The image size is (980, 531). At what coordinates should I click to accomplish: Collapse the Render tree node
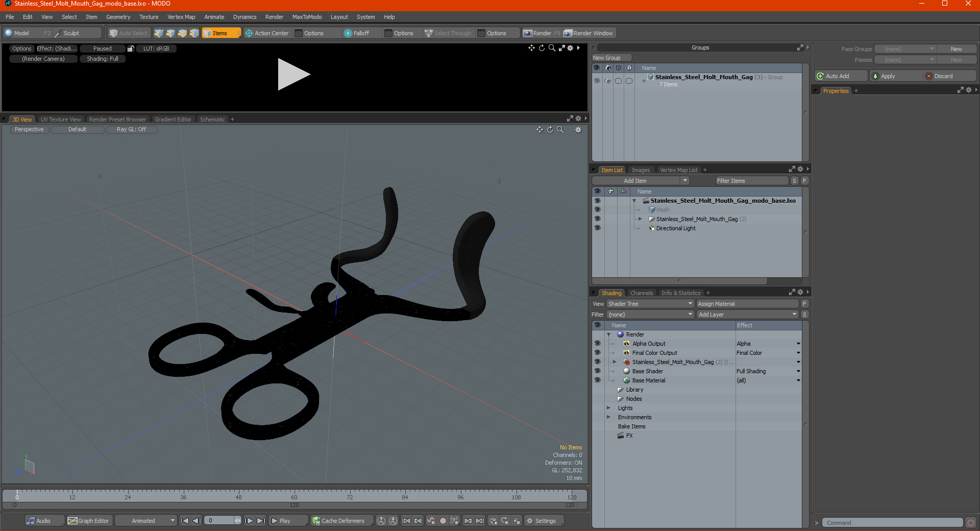click(x=609, y=334)
